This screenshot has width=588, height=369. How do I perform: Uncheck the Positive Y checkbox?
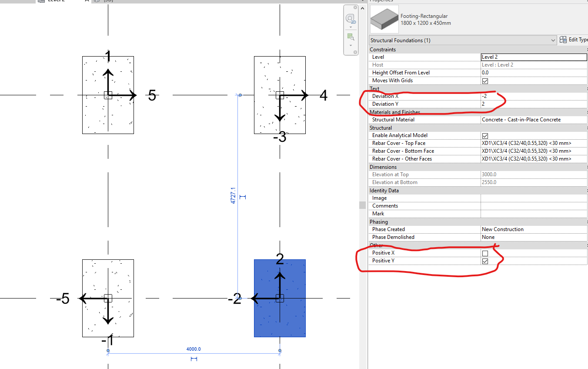coord(484,261)
